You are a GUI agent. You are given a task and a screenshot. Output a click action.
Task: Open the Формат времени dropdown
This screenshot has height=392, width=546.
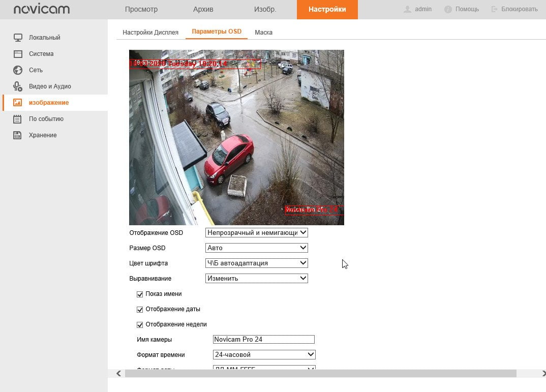click(264, 355)
